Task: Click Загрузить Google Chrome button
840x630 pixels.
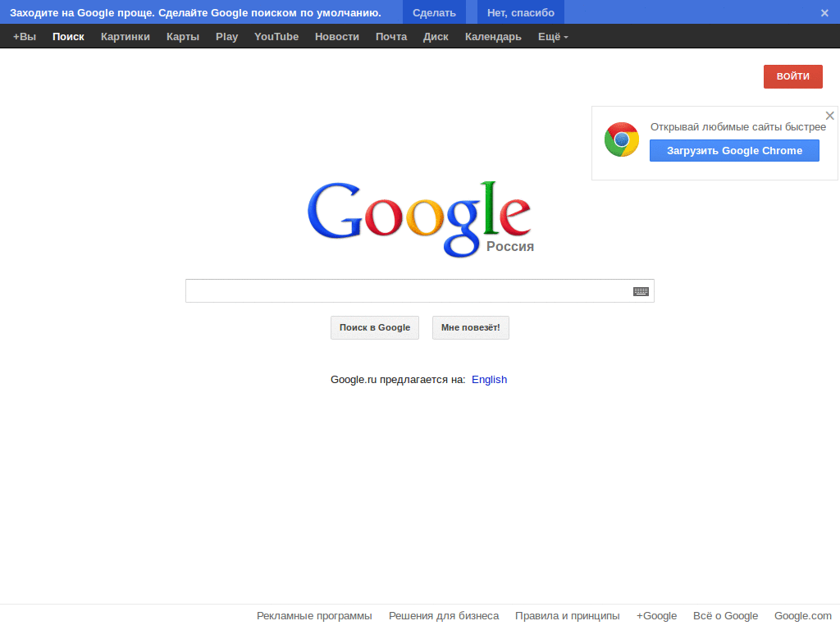Action: tap(734, 151)
